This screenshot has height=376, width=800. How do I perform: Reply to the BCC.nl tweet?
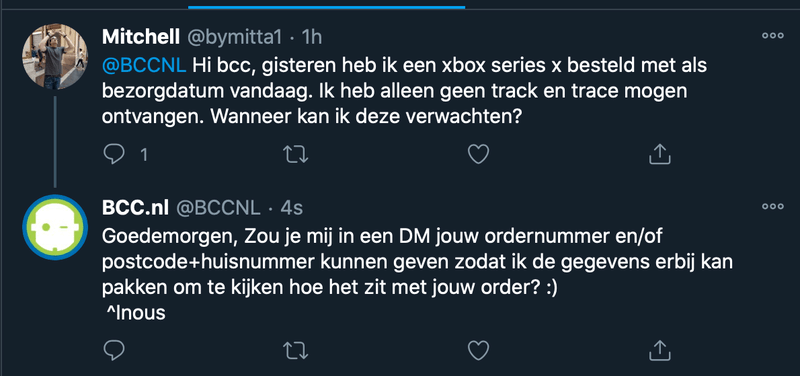(114, 350)
